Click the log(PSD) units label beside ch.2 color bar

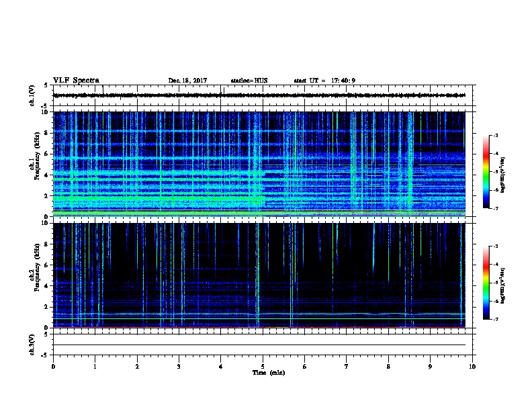pos(503,286)
